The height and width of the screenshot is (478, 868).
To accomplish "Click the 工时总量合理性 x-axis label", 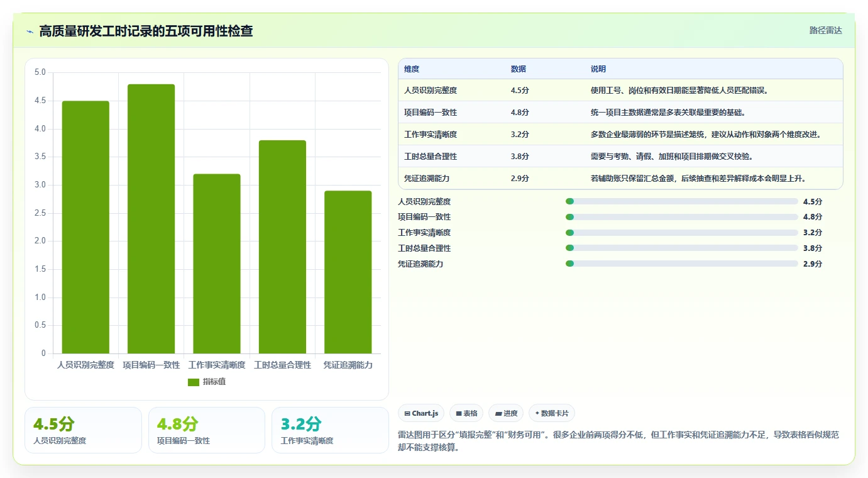I will [x=282, y=365].
